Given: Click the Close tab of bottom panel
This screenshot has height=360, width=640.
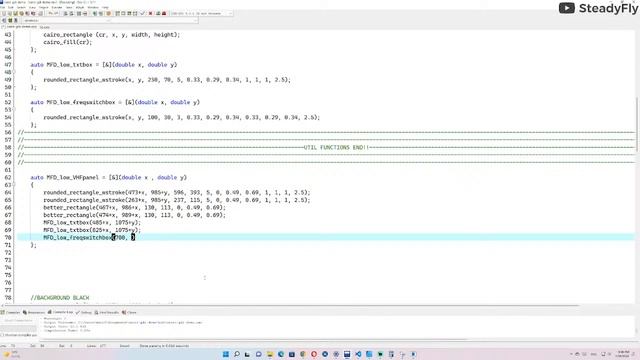Looking at the screenshot, I should click(129, 312).
